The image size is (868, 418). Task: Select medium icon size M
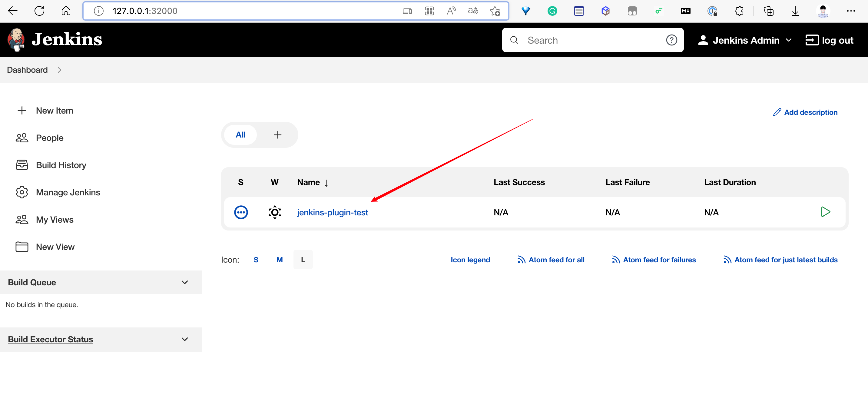click(x=279, y=260)
